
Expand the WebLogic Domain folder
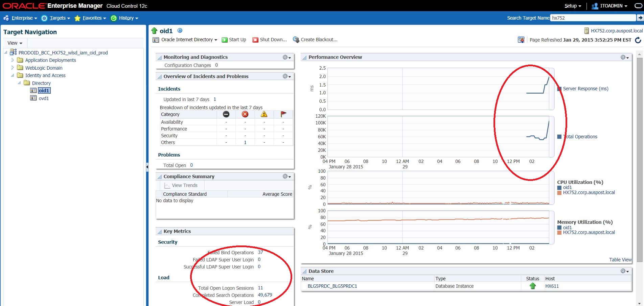(x=13, y=68)
